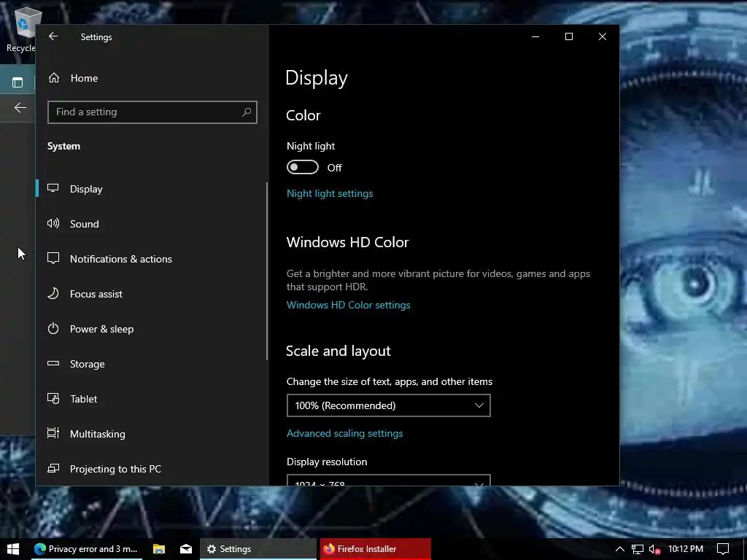This screenshot has width=747, height=560.
Task: Close the Settings window
Action: [602, 36]
